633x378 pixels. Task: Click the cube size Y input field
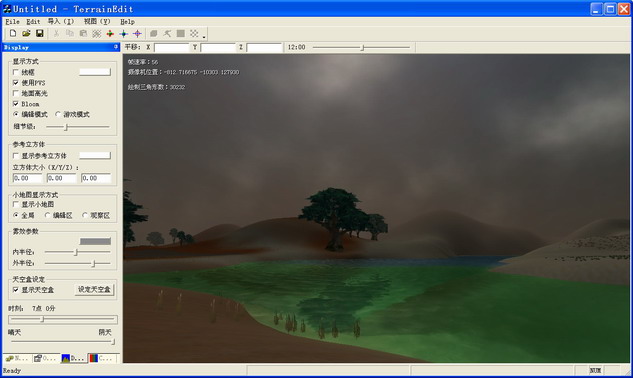(x=62, y=178)
